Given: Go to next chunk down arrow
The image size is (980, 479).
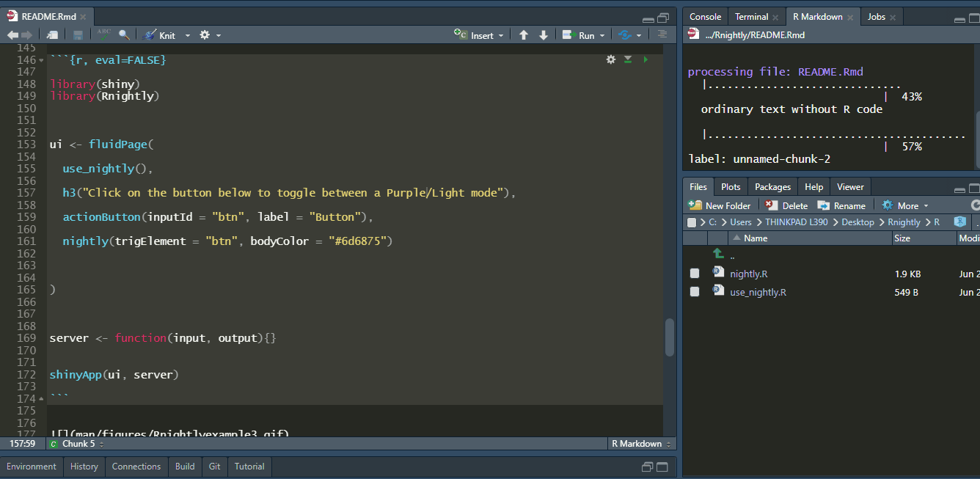Looking at the screenshot, I should click(x=544, y=35).
